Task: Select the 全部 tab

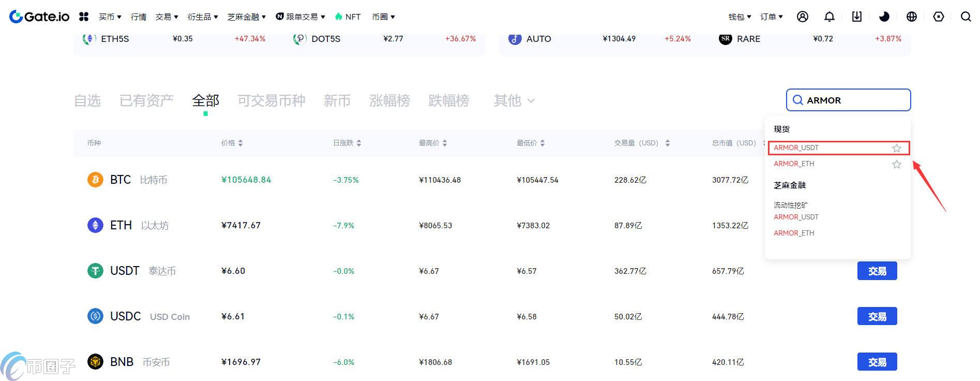Action: [205, 100]
